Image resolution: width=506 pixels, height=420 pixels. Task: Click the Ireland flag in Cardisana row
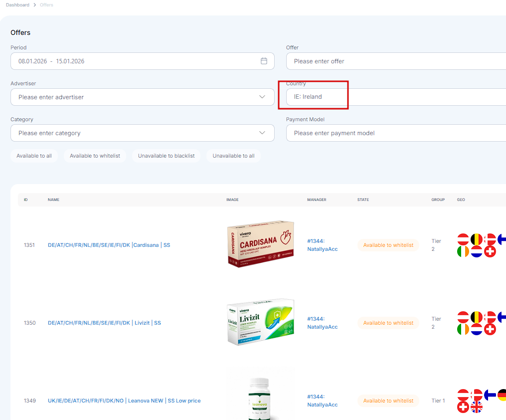click(x=463, y=251)
